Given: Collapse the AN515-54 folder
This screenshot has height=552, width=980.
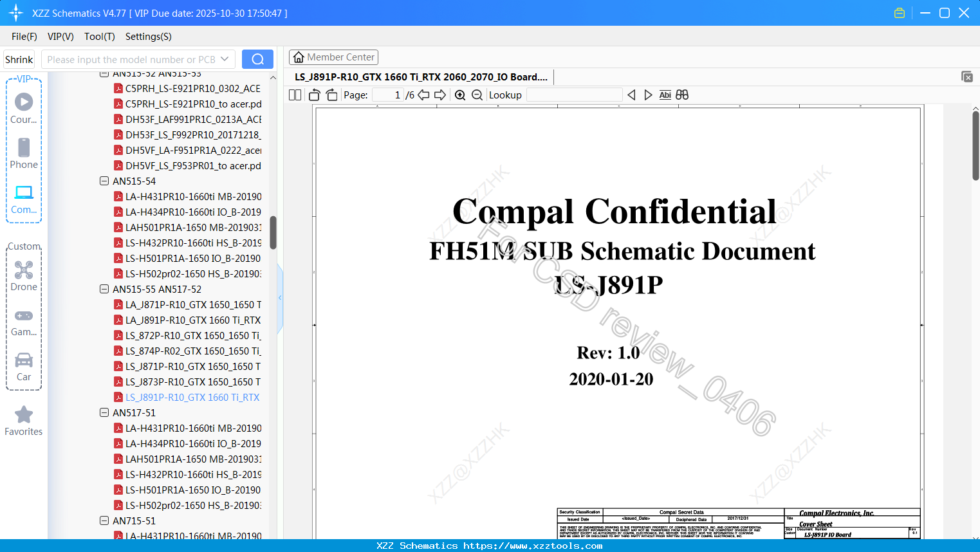Looking at the screenshot, I should (104, 181).
